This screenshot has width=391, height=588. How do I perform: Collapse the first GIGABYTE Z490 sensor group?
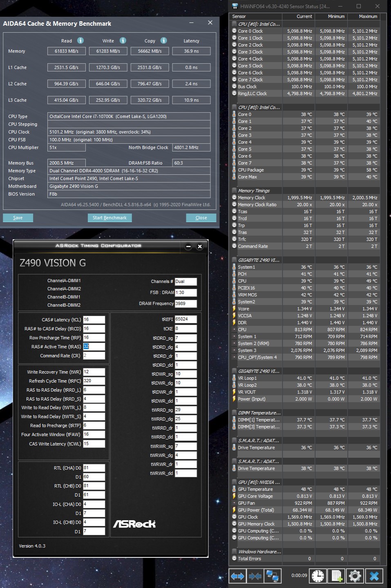(235, 260)
